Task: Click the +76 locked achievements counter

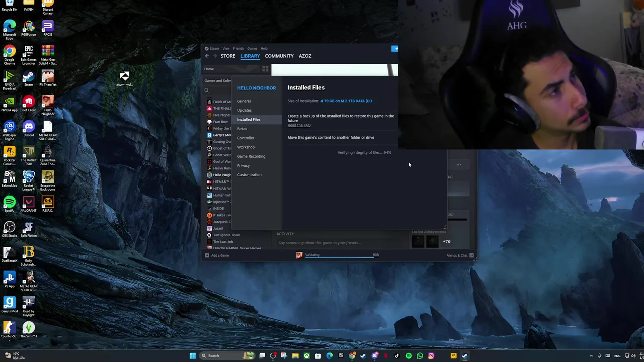Action: [446, 242]
